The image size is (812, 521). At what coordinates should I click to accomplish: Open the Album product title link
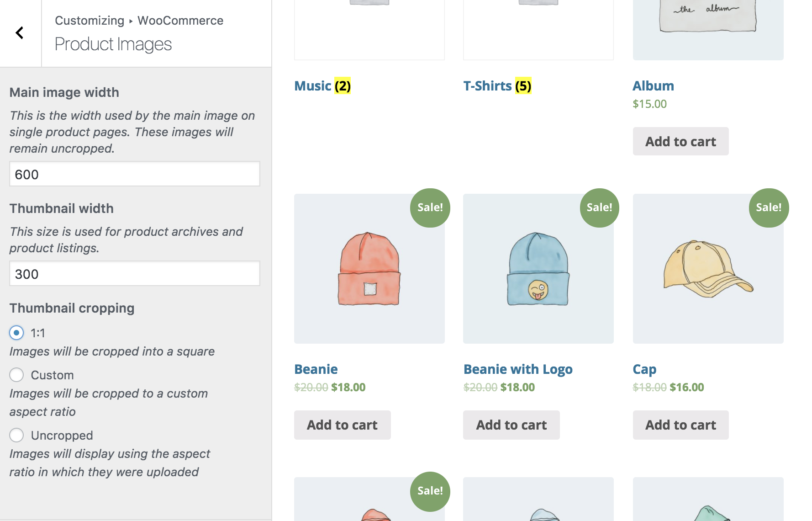click(x=653, y=86)
